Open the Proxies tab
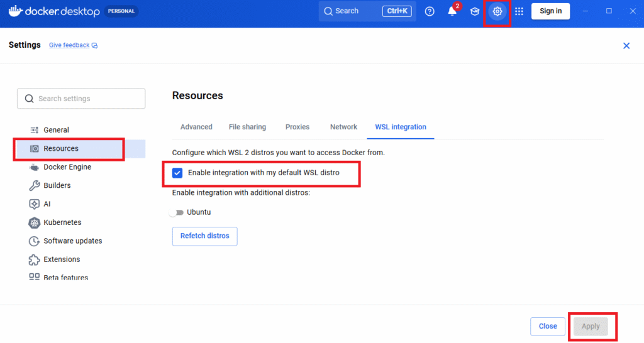Screen dimensions: 644x343 click(x=297, y=127)
